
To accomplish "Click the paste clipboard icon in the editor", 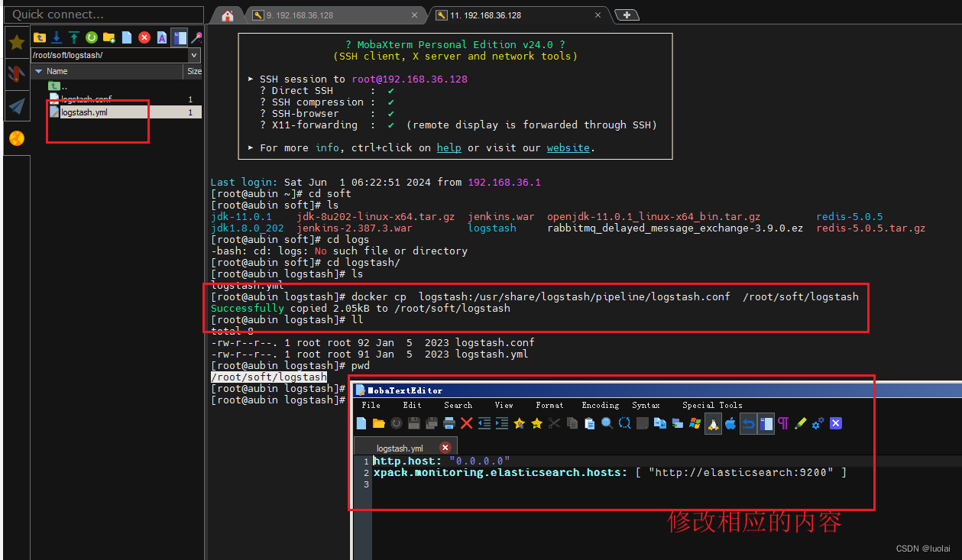I will click(x=589, y=423).
